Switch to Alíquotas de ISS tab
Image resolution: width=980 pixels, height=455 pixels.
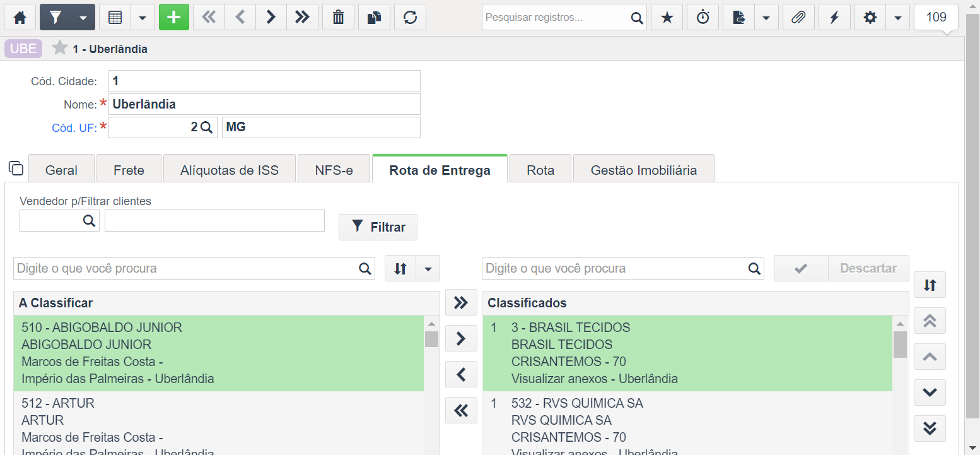(x=230, y=170)
